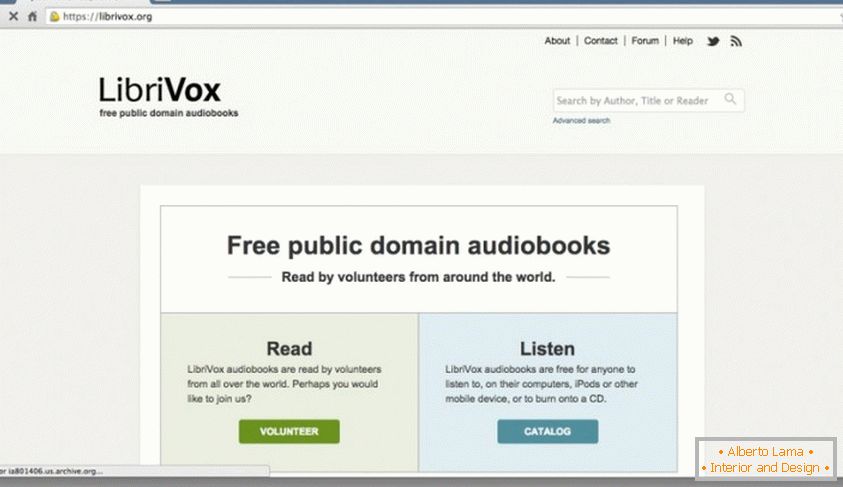Image resolution: width=843 pixels, height=487 pixels.
Task: Click 'Read by volunteers from around the world.' text
Action: click(418, 277)
